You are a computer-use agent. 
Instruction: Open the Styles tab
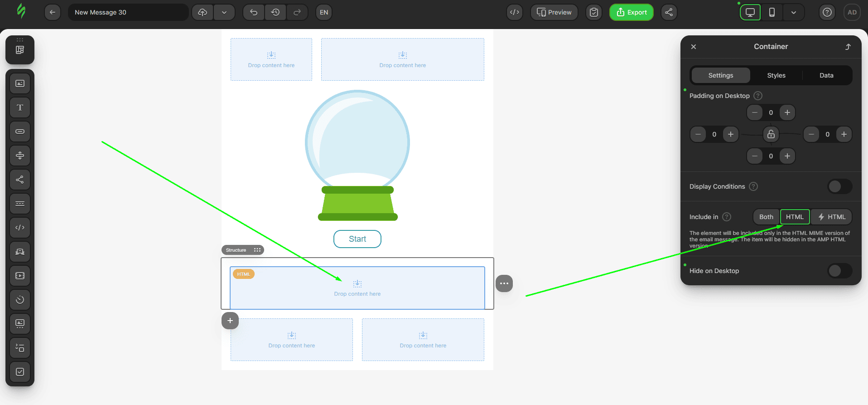pos(776,75)
